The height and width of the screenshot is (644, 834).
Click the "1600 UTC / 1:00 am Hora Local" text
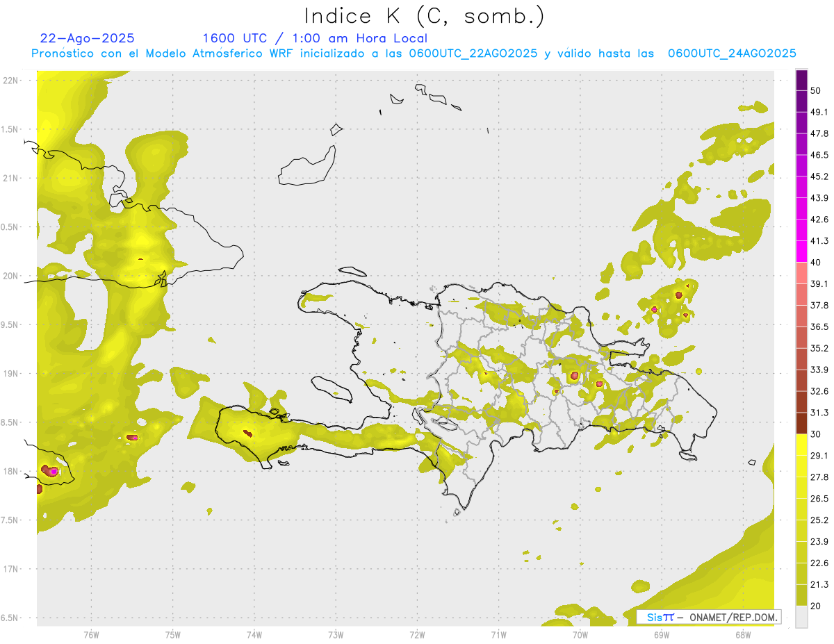coord(315,38)
